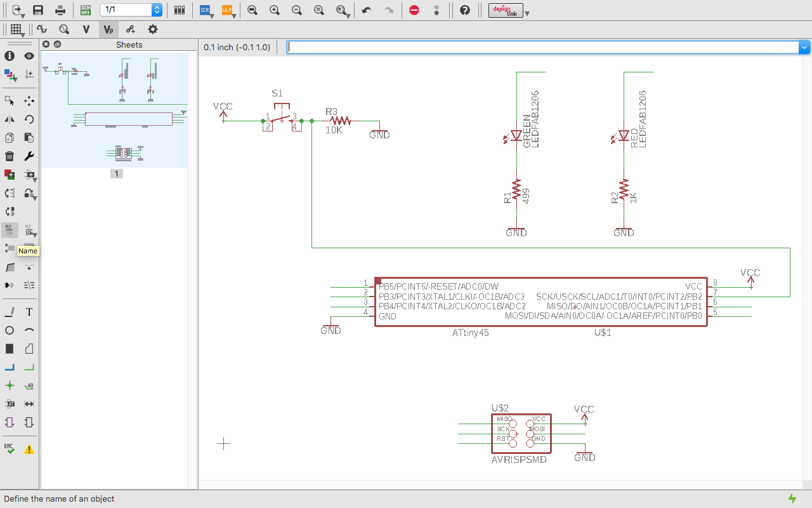Click the Redraw zoom icon

[x=319, y=10]
